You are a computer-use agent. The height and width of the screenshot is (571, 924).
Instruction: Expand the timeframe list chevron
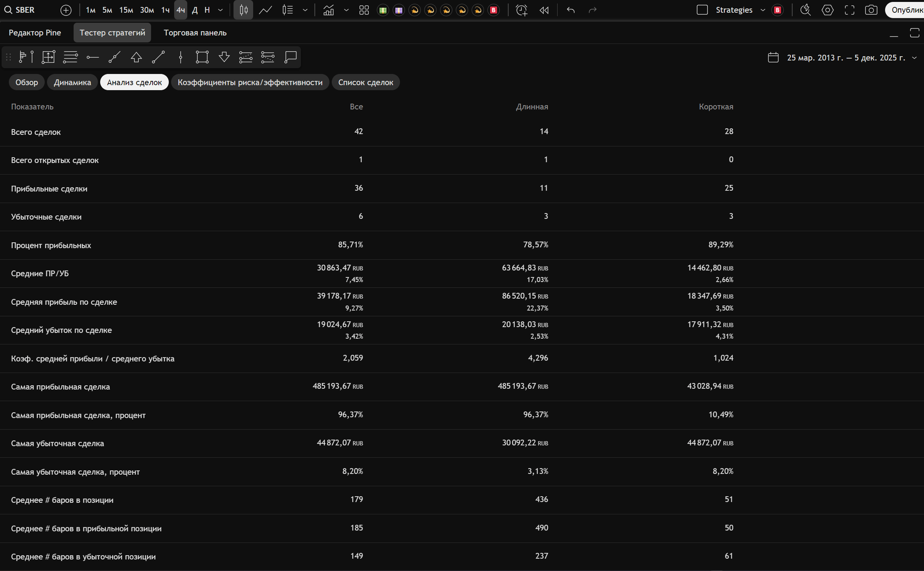click(220, 10)
